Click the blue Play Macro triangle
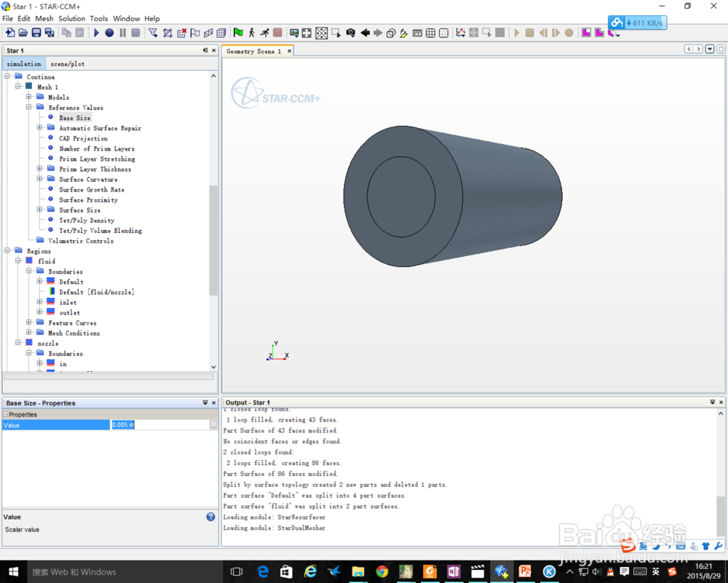Screen dimensions: 728x583 point(97,33)
